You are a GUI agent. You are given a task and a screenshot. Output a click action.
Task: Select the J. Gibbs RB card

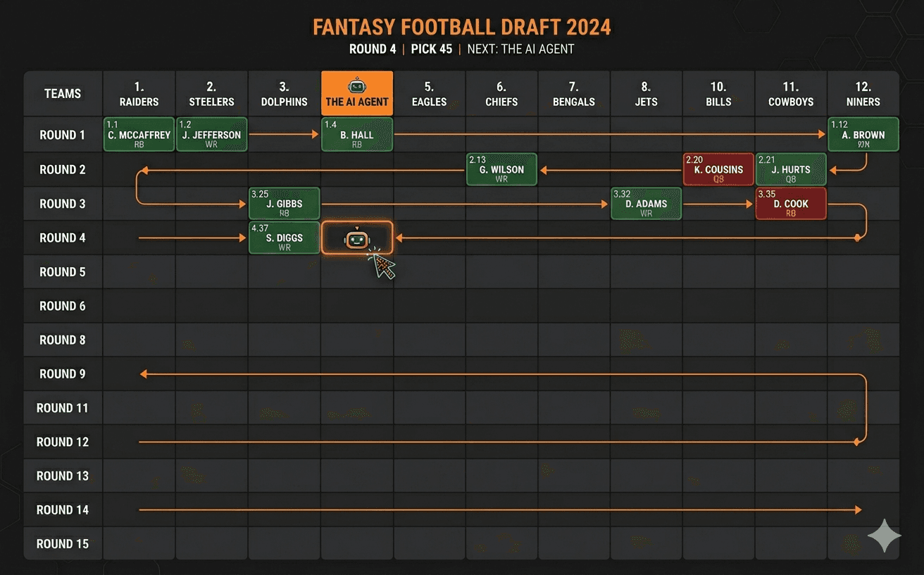tap(284, 204)
